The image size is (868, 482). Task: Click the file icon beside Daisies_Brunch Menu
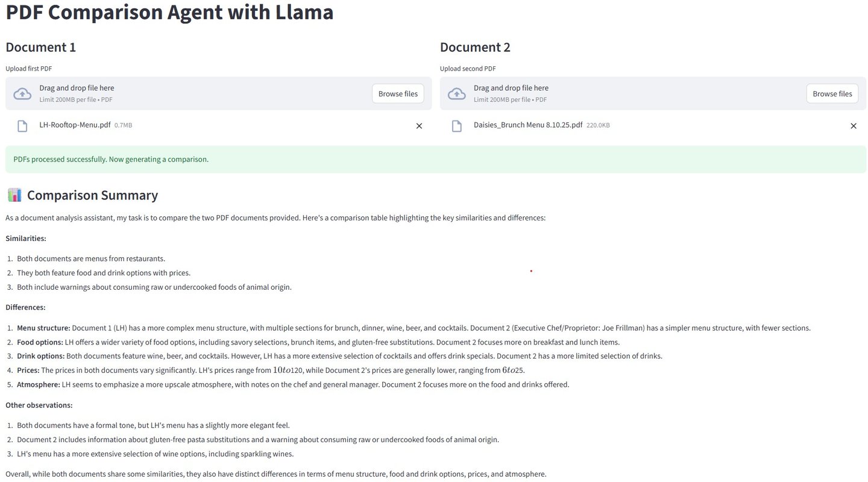457,126
